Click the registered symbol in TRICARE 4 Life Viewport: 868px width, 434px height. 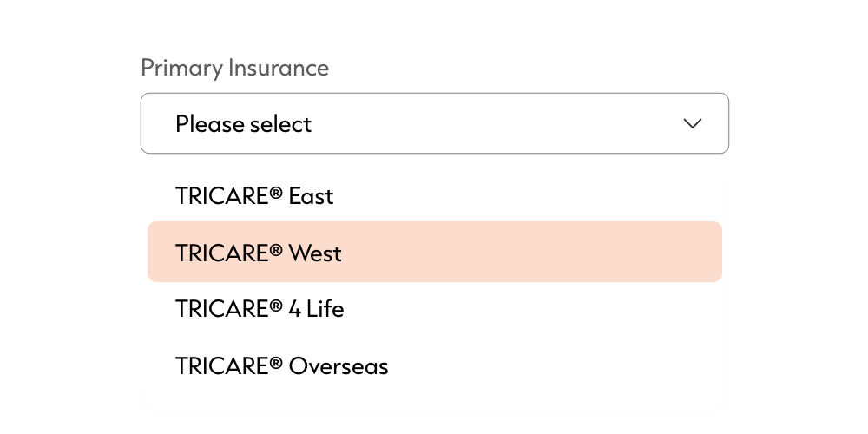tap(276, 306)
